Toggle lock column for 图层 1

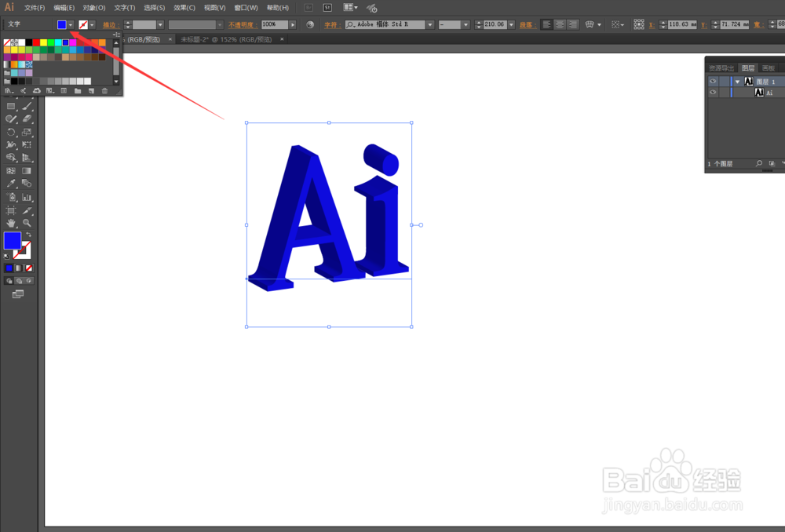click(725, 81)
